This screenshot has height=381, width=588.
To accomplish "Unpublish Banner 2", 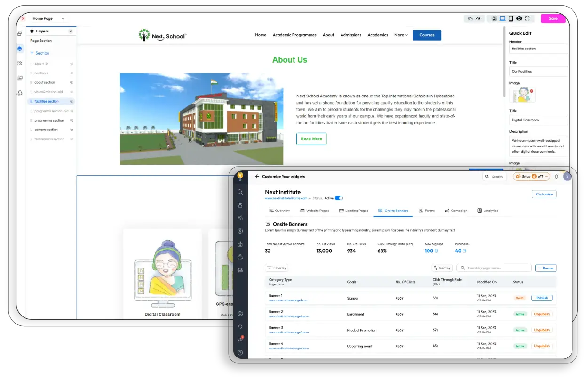I will [542, 314].
